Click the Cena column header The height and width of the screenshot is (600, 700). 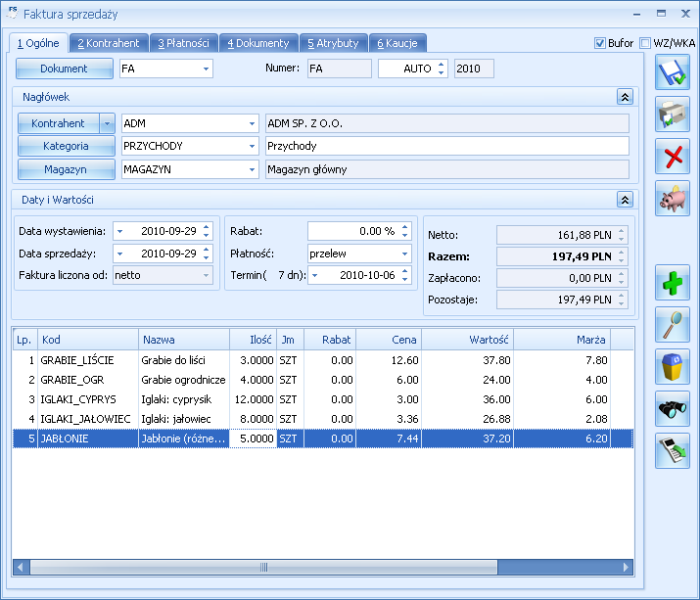[389, 340]
